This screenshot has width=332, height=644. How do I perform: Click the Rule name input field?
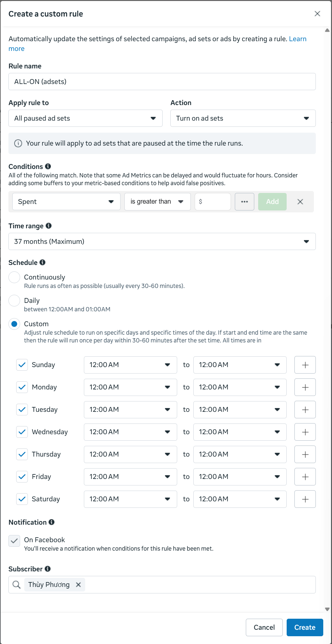162,82
